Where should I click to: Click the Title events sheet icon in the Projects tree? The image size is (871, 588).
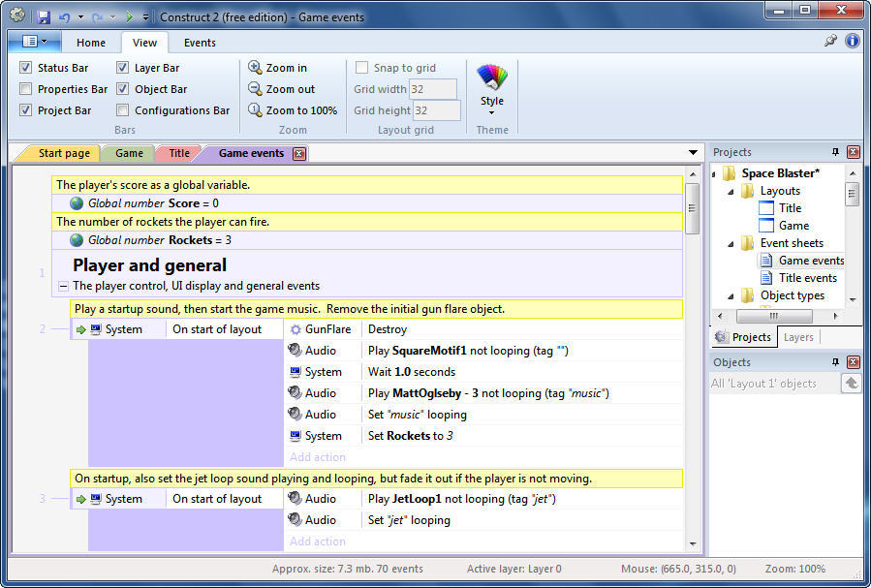[766, 277]
